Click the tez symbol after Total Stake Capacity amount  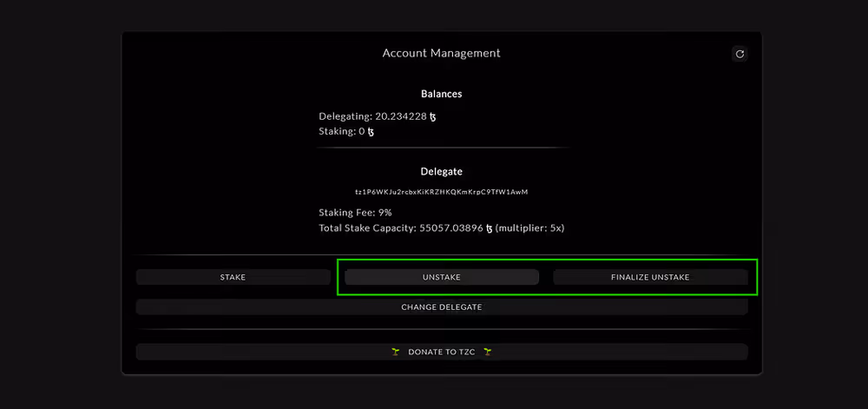coord(489,228)
